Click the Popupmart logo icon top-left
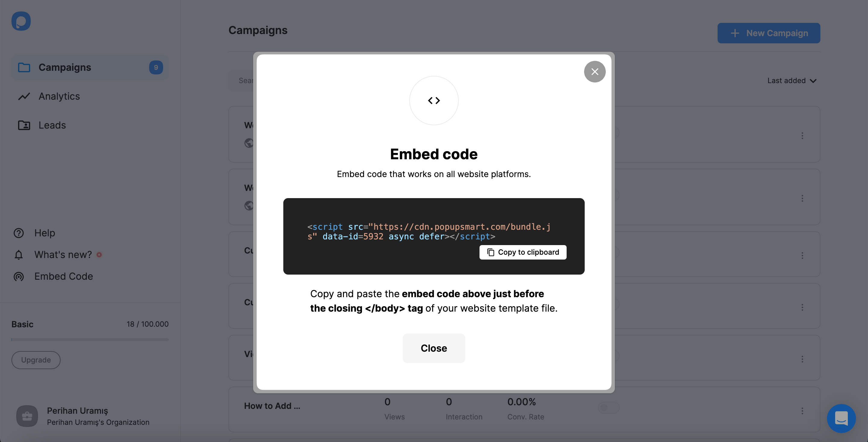868x442 pixels. [21, 21]
